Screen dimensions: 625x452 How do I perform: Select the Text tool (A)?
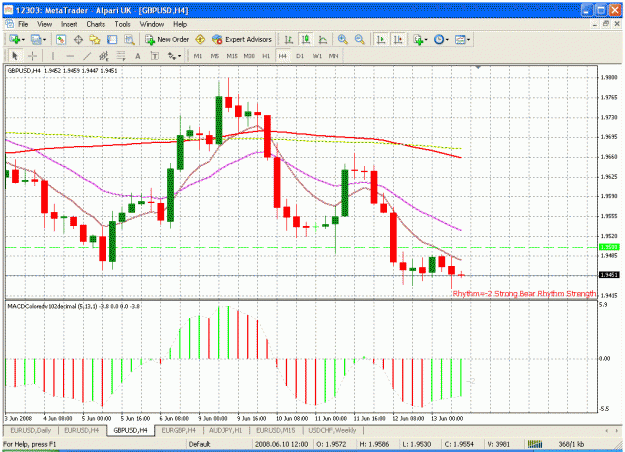[x=138, y=56]
